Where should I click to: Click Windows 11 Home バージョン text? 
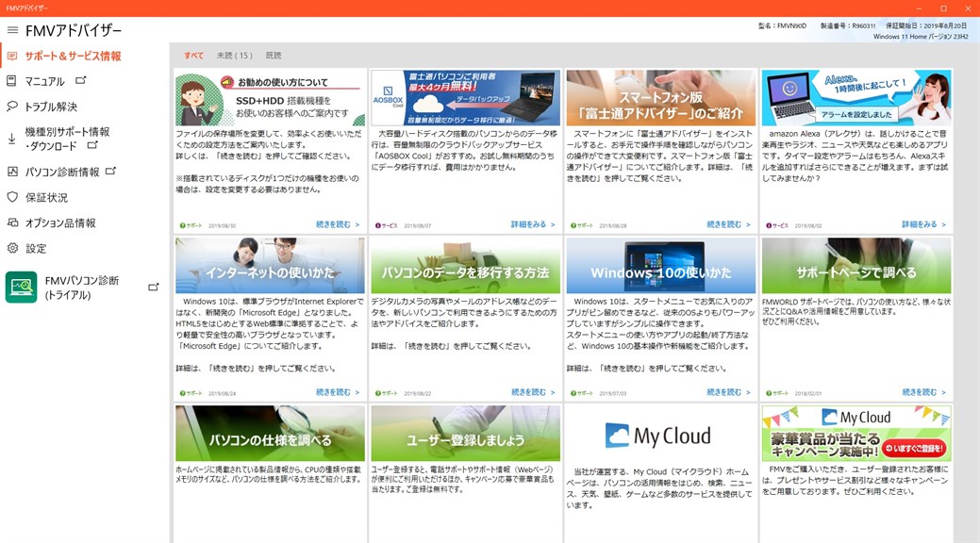tap(920, 36)
